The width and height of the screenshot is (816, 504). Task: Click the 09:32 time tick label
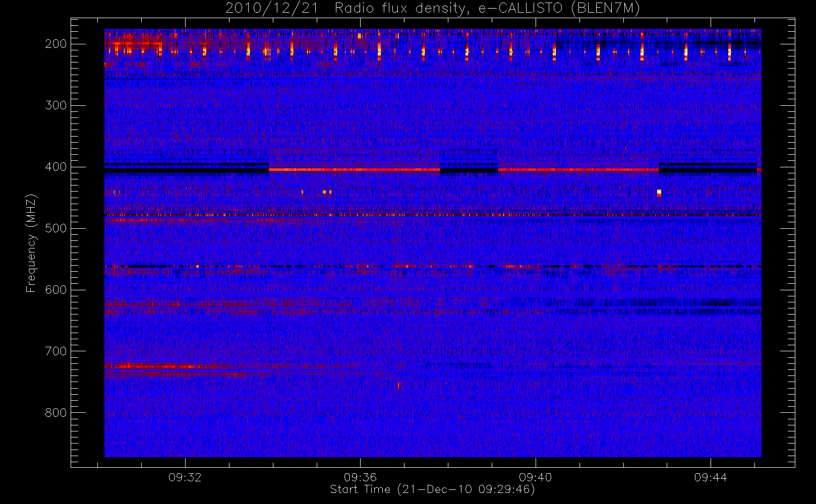[x=185, y=477]
